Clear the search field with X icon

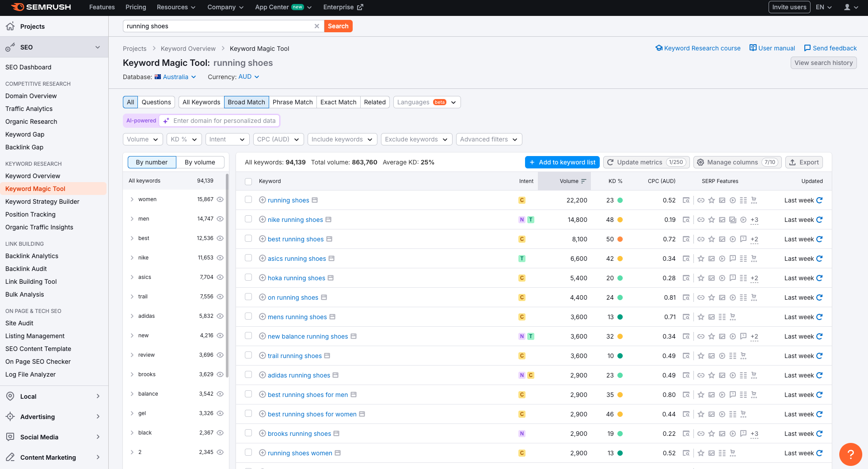click(316, 26)
